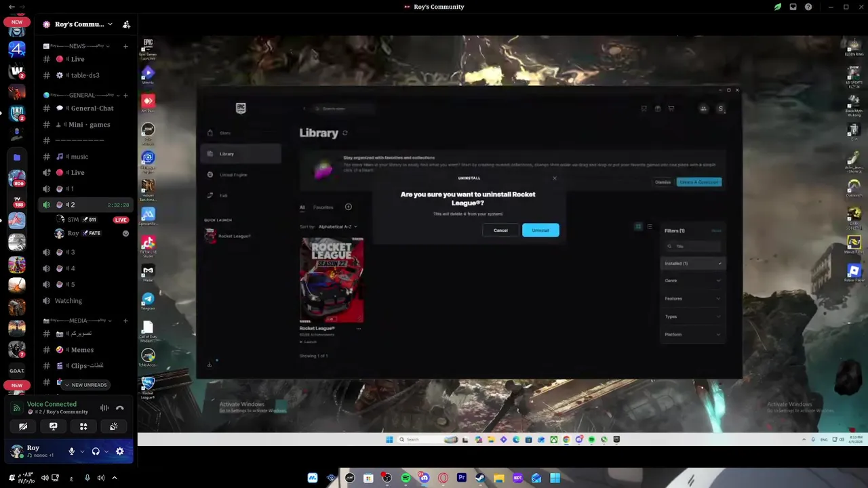Expand the Genre filter section
868x488 pixels.
692,281
